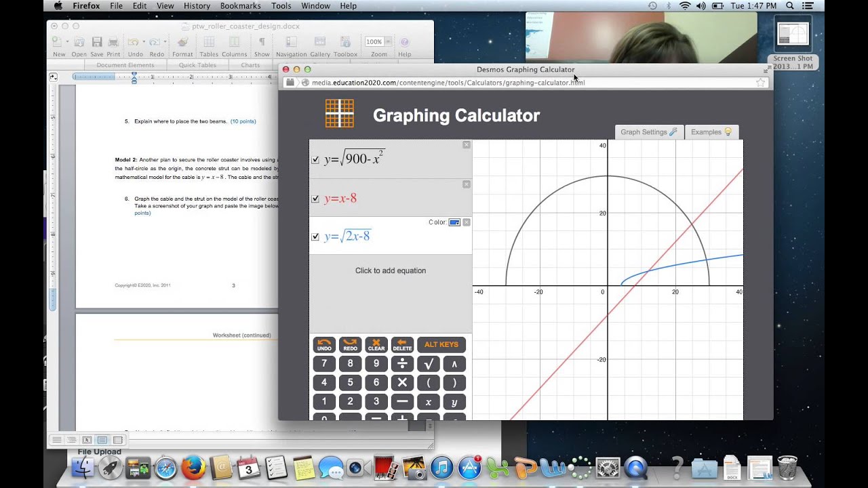This screenshot has width=868, height=488.
Task: Click the browser address bar URL
Action: click(448, 83)
